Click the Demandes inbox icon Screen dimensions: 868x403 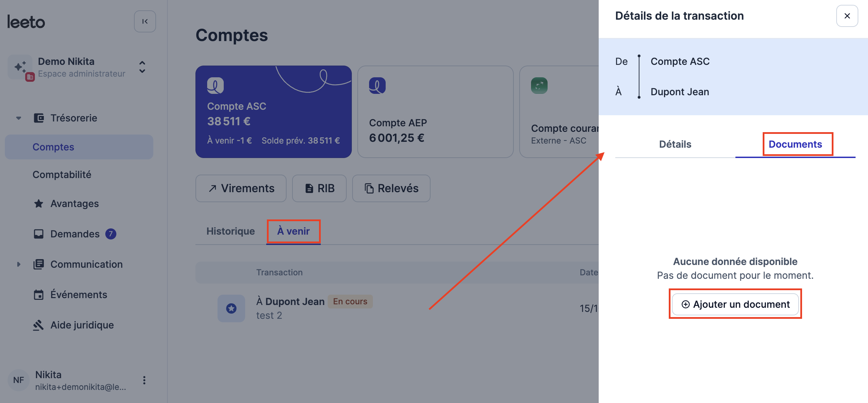[39, 234]
